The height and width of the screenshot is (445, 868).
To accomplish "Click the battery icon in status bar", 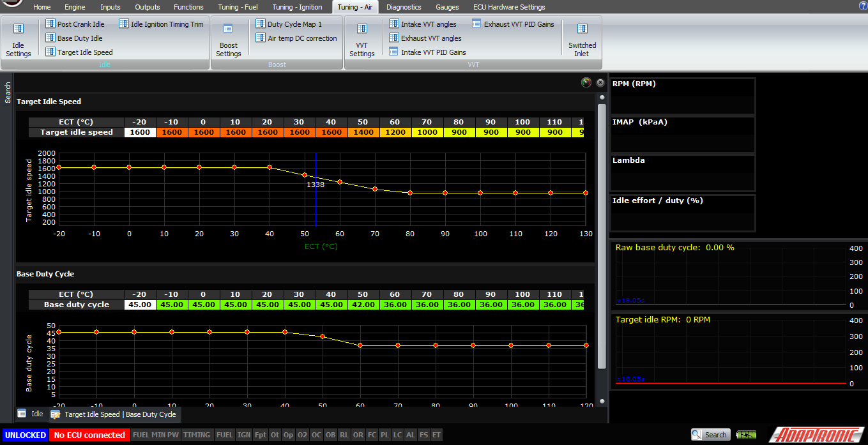I will (745, 435).
